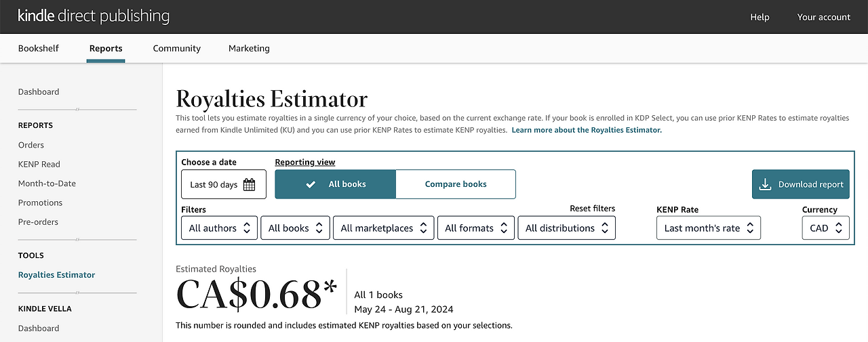Open the Reports tab
This screenshot has height=342, width=868.
point(106,48)
